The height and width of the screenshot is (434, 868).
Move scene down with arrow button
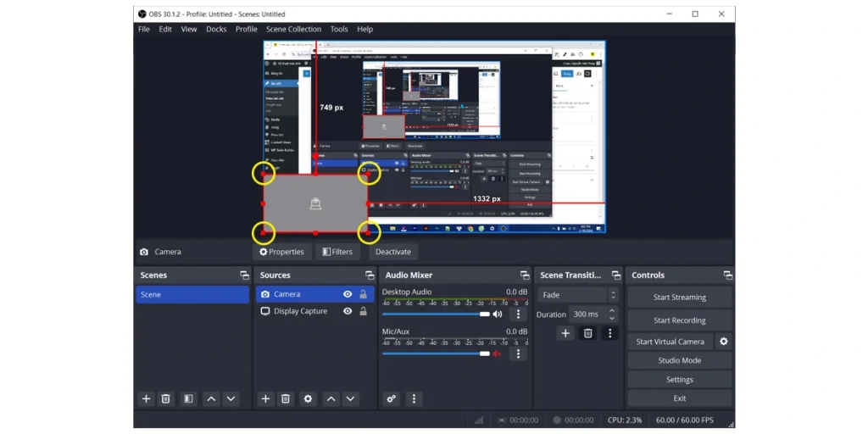point(231,398)
